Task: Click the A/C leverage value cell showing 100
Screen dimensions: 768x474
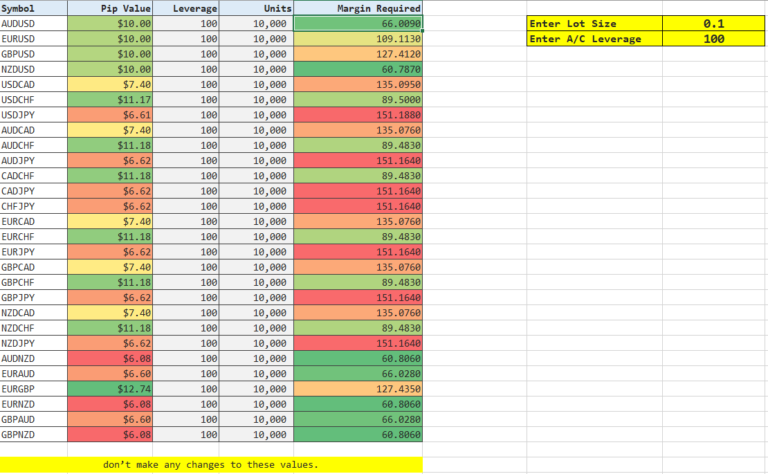Action: click(712, 39)
